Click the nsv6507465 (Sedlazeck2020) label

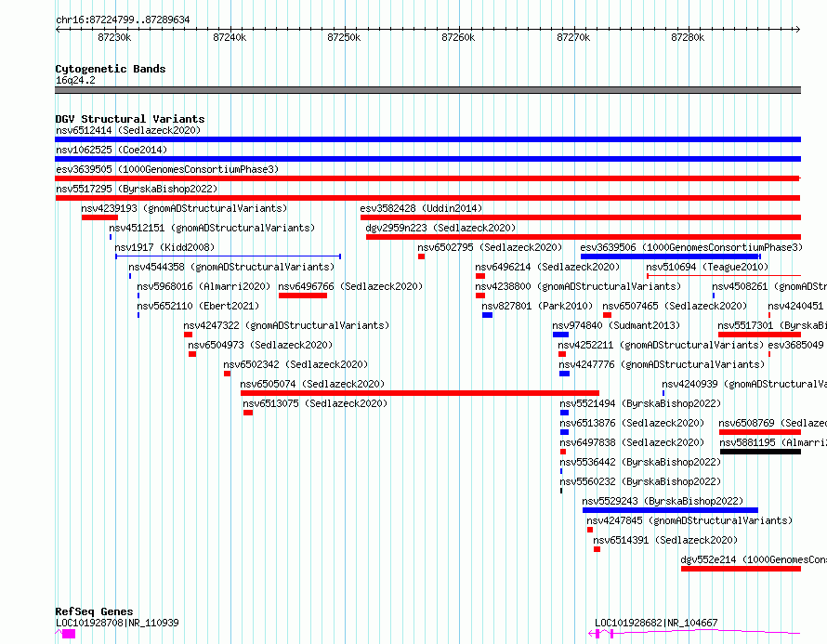(x=675, y=306)
